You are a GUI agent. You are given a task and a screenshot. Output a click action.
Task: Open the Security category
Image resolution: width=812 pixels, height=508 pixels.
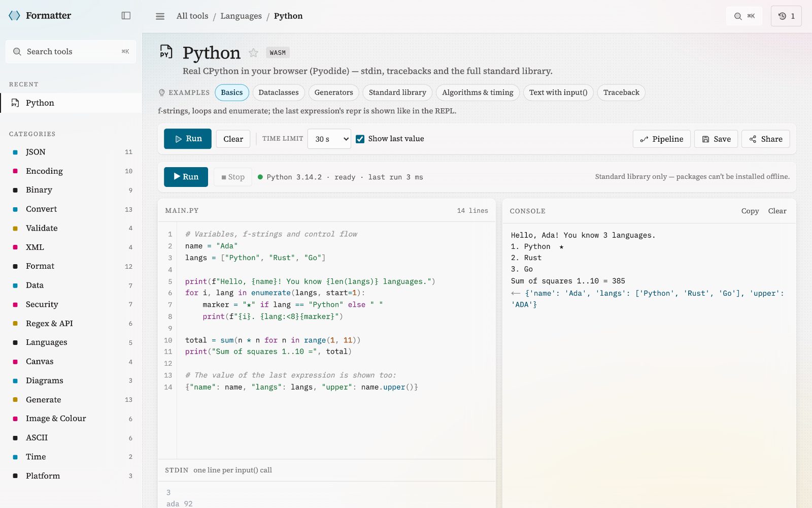71,304
